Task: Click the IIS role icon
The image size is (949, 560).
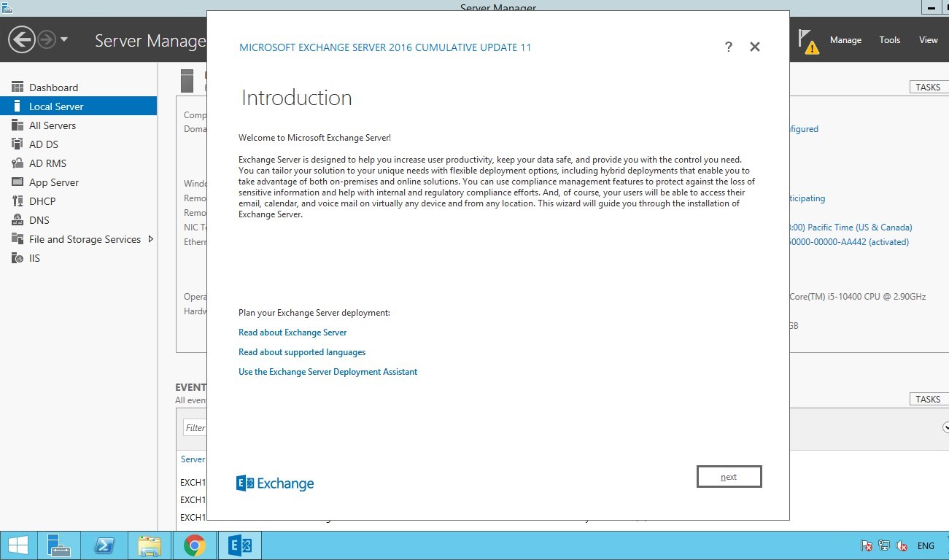Action: coord(18,258)
